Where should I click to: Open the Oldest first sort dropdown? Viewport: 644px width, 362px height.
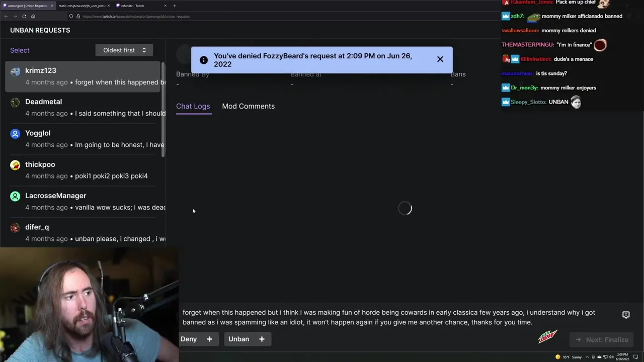[124, 50]
